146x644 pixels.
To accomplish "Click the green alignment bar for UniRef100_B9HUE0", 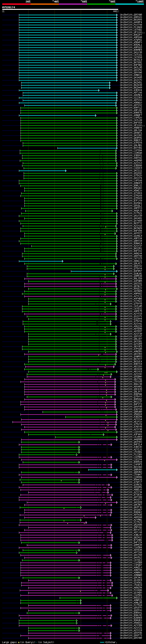I will click(48, 620).
